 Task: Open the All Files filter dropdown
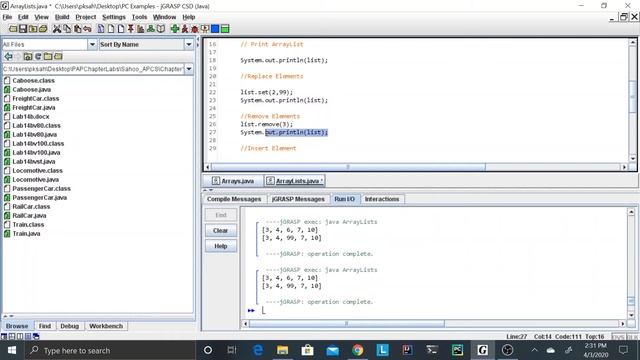coord(92,44)
